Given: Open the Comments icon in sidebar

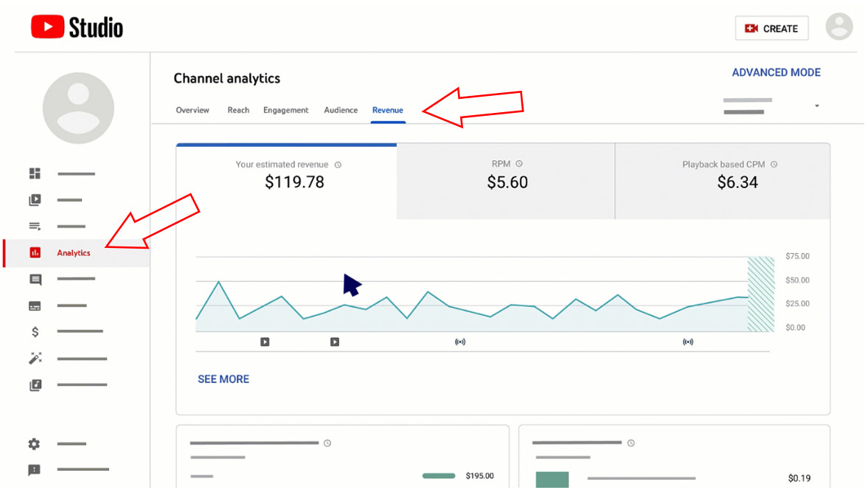Looking at the screenshot, I should pyautogui.click(x=35, y=280).
